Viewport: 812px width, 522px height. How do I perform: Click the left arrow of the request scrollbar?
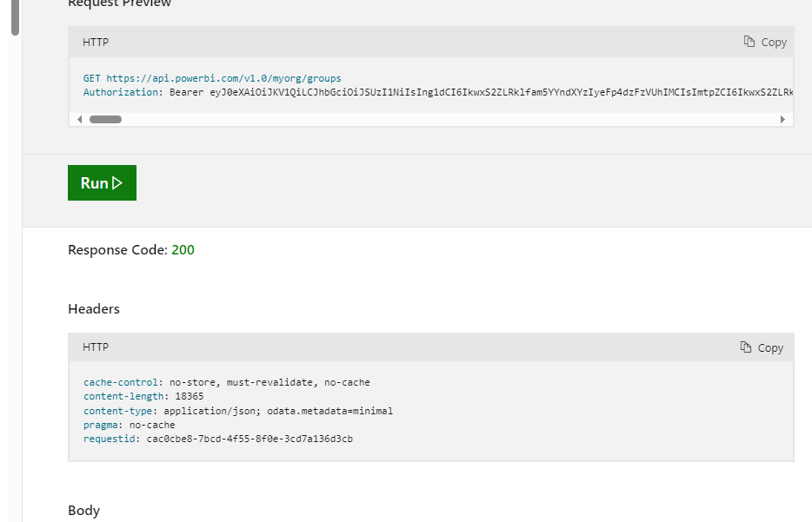click(x=79, y=120)
